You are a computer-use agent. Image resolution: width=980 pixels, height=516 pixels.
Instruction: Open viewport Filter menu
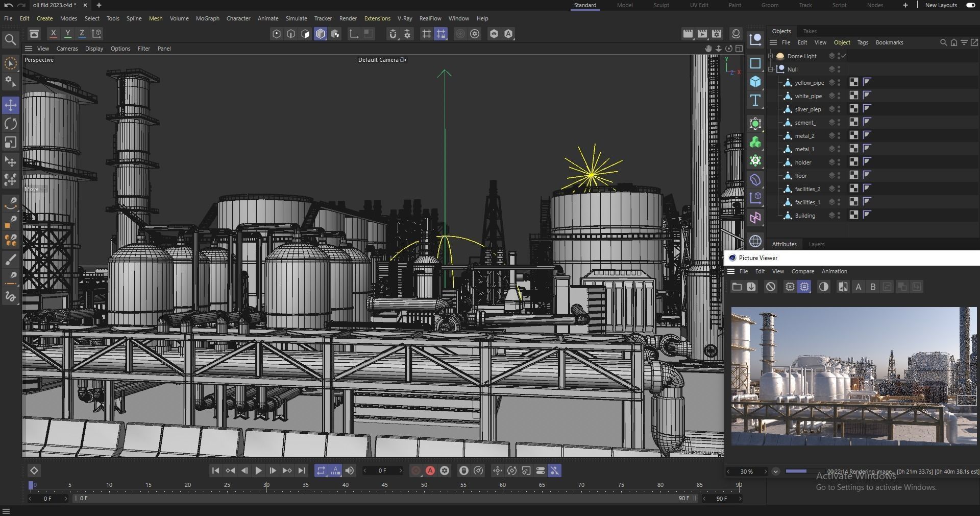144,49
